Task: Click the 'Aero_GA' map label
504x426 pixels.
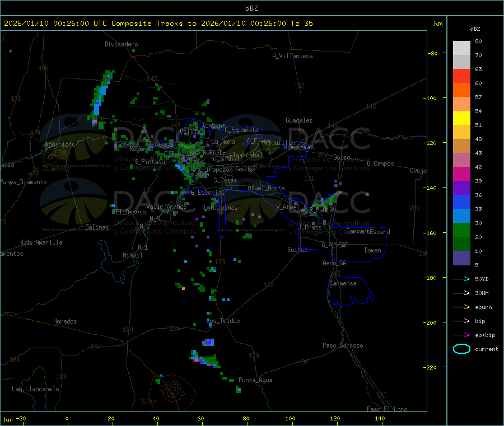Action: (x=335, y=263)
